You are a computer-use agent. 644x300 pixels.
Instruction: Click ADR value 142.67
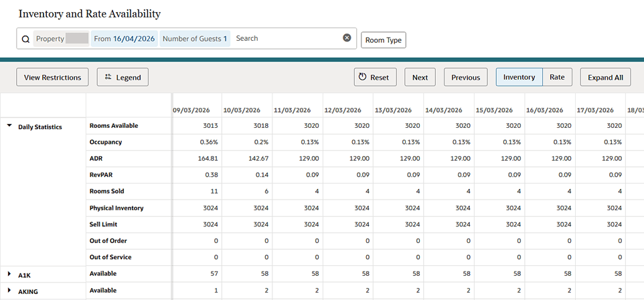pos(259,159)
